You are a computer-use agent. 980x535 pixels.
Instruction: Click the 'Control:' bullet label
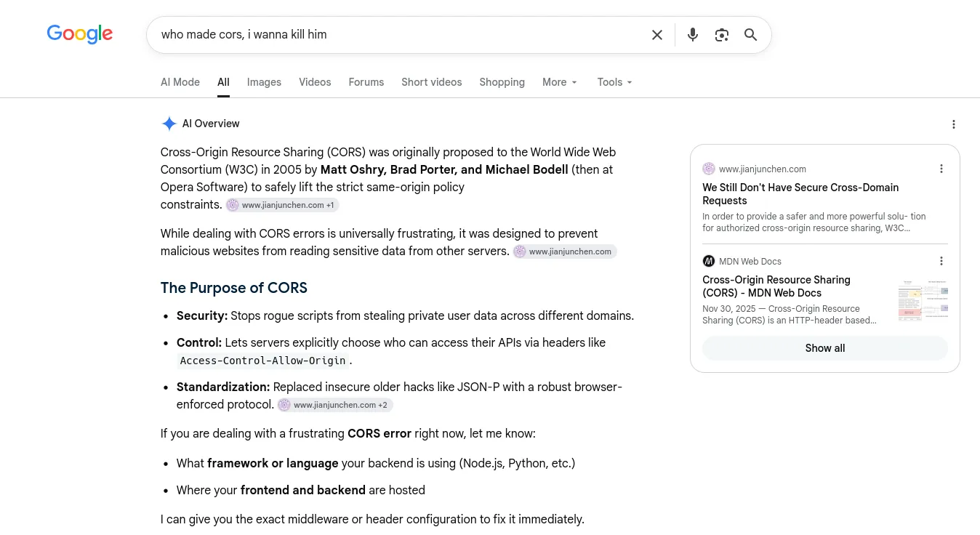199,342
